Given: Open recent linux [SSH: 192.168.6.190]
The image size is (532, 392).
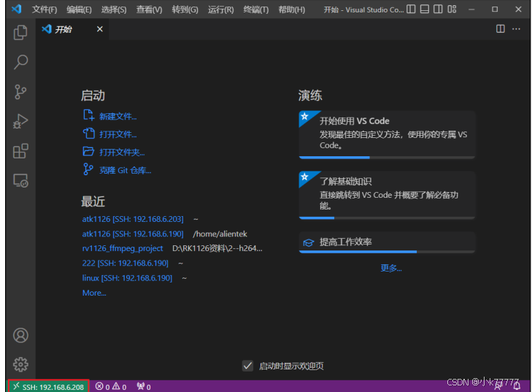Looking at the screenshot, I should (127, 278).
